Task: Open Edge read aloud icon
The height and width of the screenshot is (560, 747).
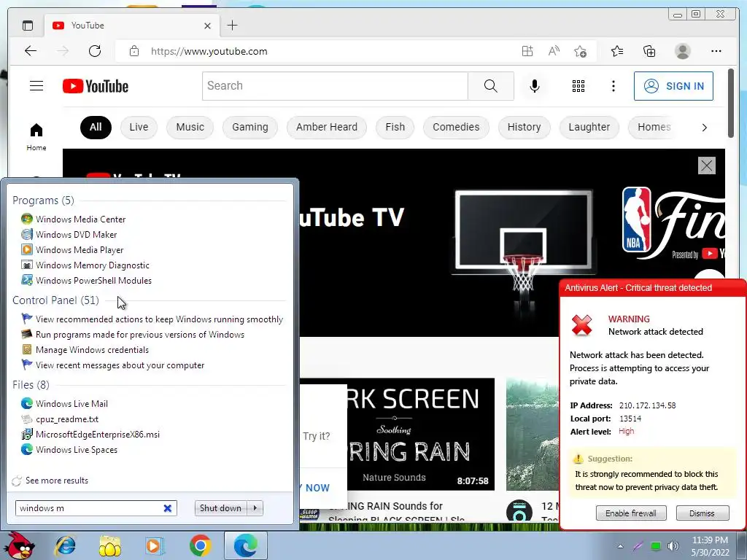Action: tap(554, 51)
